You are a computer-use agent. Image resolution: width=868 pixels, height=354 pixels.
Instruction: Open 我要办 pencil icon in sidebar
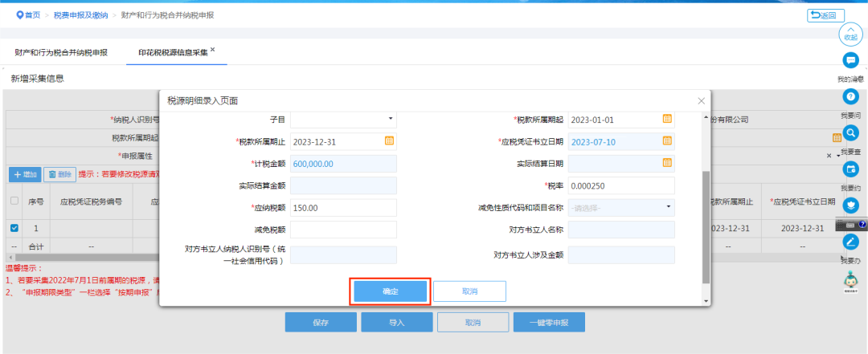pos(850,241)
